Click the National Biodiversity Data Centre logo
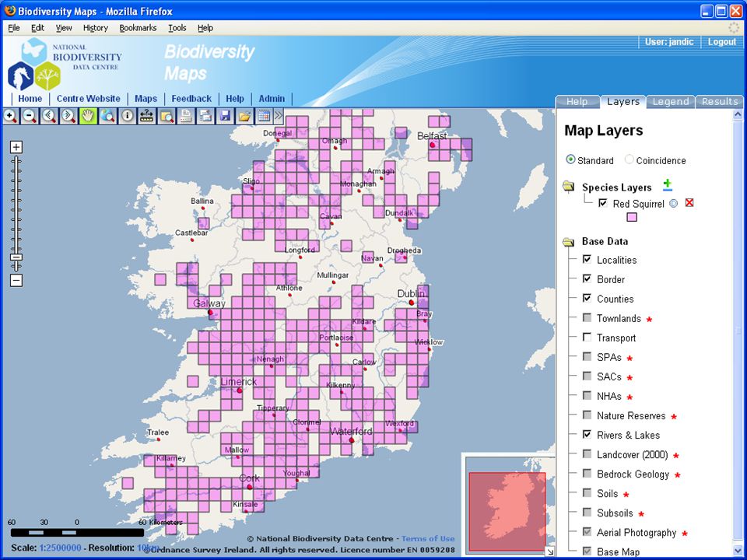Viewport: 747px width, 560px height. pos(65,65)
